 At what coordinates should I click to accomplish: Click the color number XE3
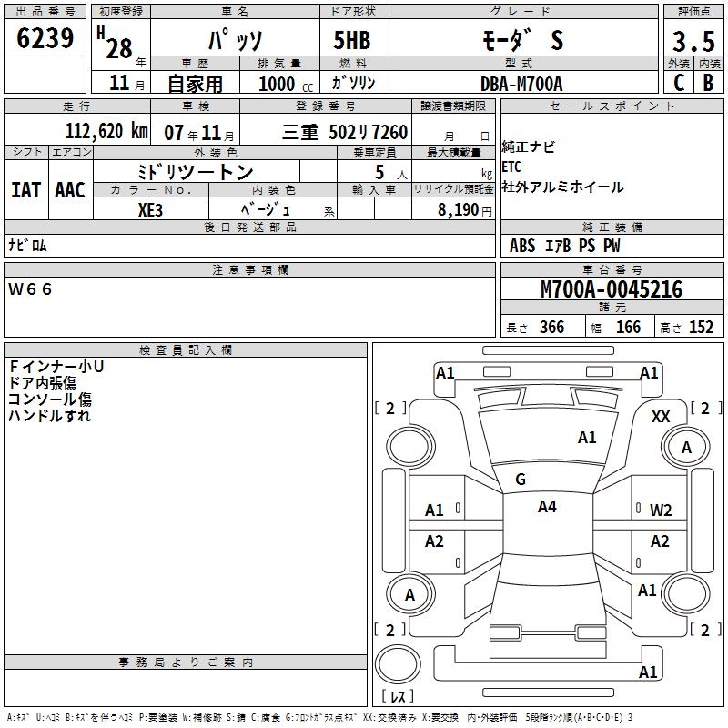(150, 210)
